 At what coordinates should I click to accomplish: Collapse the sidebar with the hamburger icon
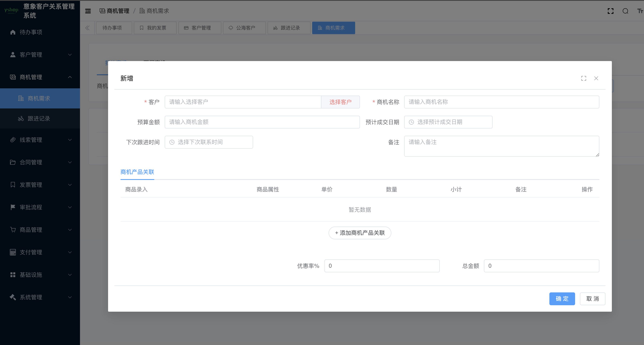(x=88, y=11)
